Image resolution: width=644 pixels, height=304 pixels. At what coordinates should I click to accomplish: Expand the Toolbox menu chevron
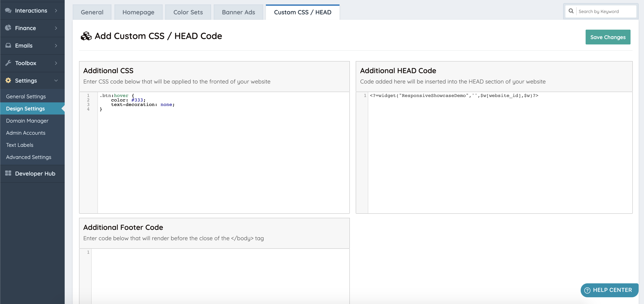point(56,63)
